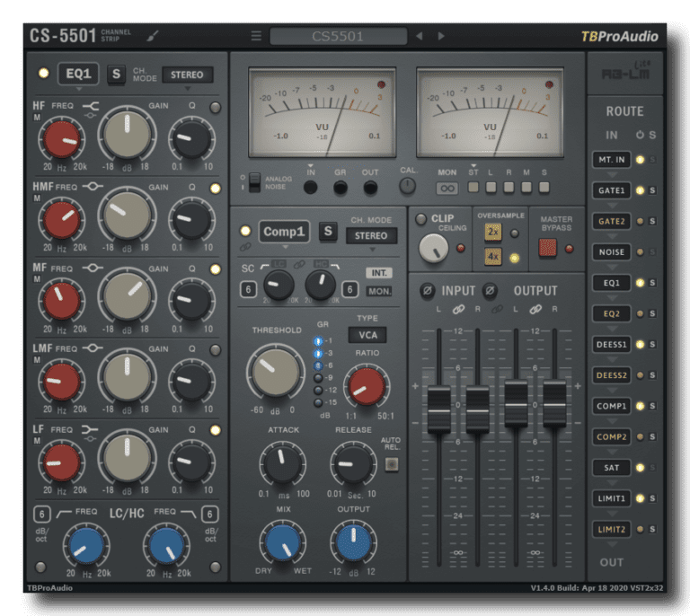Solo the EQ1 section with S
This screenshot has height=616, width=690.
(x=116, y=74)
